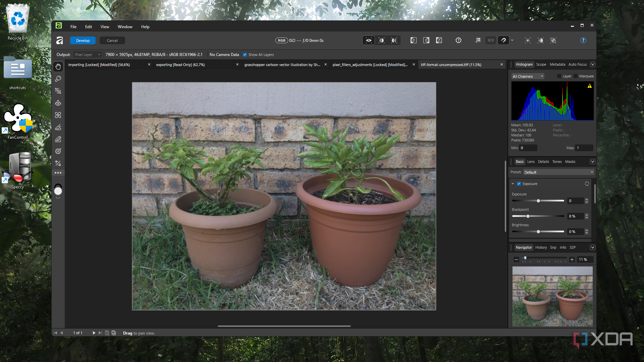Switch to mirror before/after view
The image size is (644, 362).
tap(394, 41)
